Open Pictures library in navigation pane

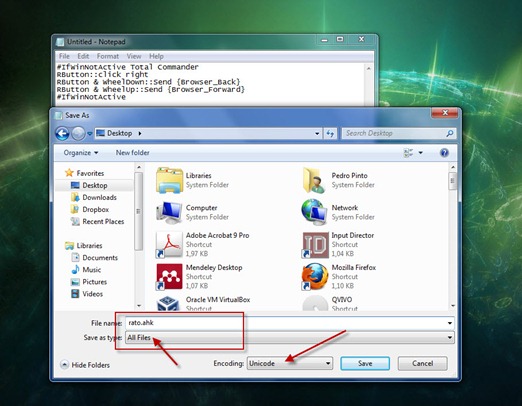tap(89, 282)
